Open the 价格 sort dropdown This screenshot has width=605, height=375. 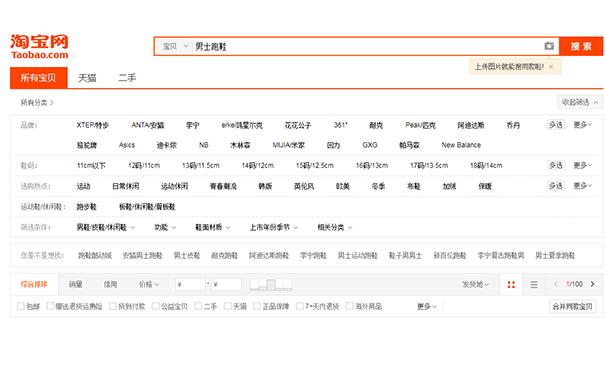point(149,284)
